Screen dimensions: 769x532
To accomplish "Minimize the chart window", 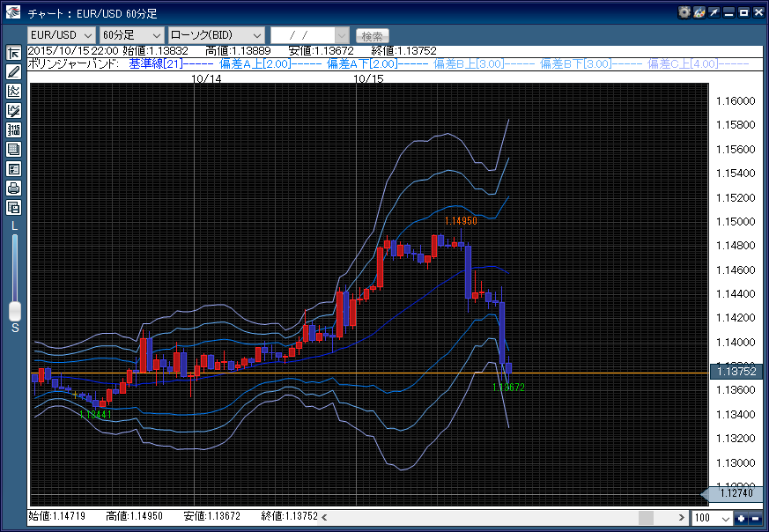I will tap(728, 12).
